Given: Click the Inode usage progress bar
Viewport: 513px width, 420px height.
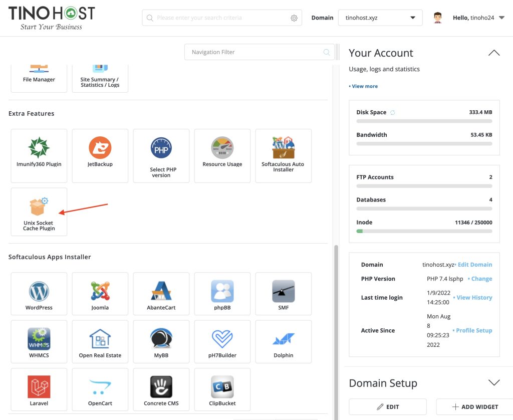Looking at the screenshot, I should pos(424,231).
